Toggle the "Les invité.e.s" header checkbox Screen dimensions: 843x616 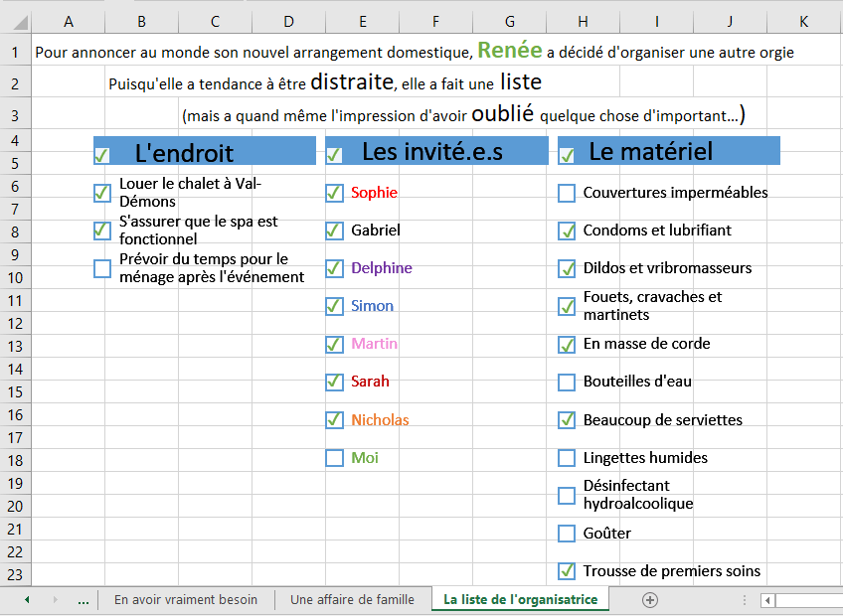click(334, 155)
